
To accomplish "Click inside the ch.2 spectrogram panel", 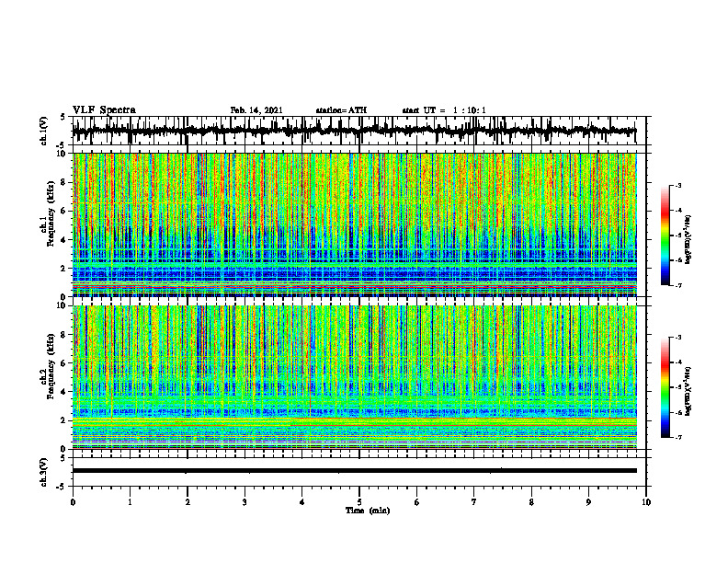I will 354,377.
